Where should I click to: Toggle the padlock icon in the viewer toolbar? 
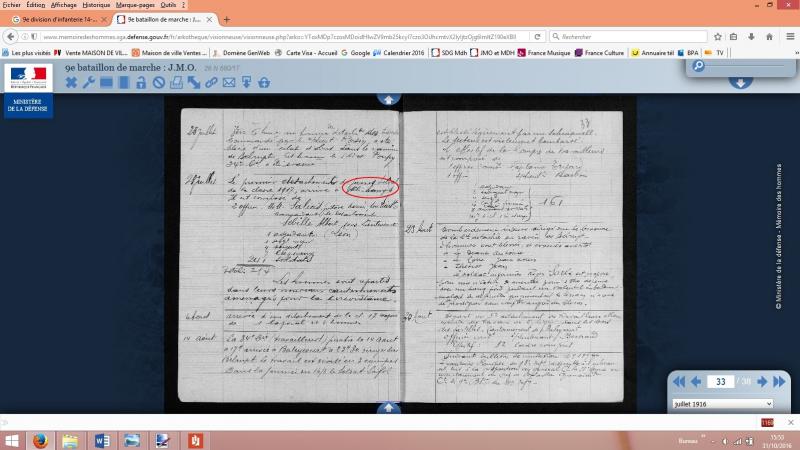click(141, 83)
